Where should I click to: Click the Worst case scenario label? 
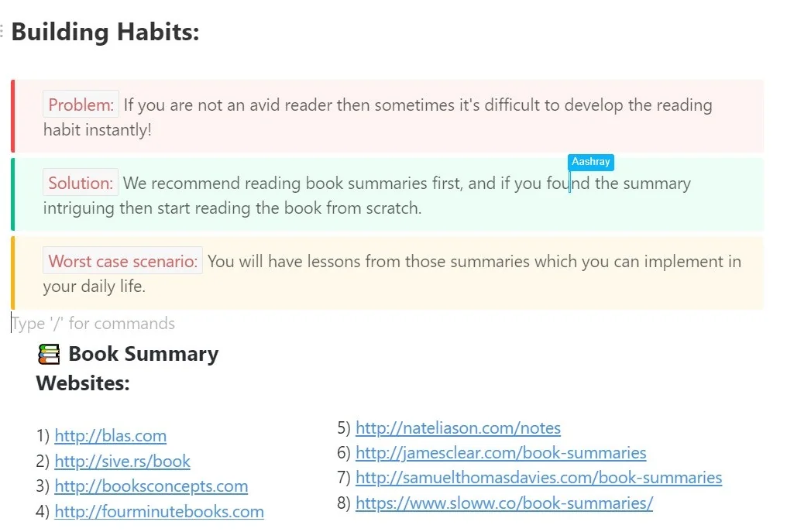coord(122,261)
